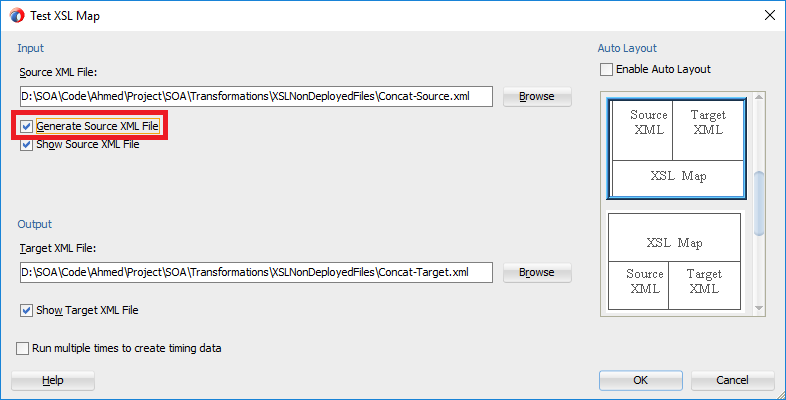Click the Target XML File path field
786x400 pixels.
tap(256, 272)
